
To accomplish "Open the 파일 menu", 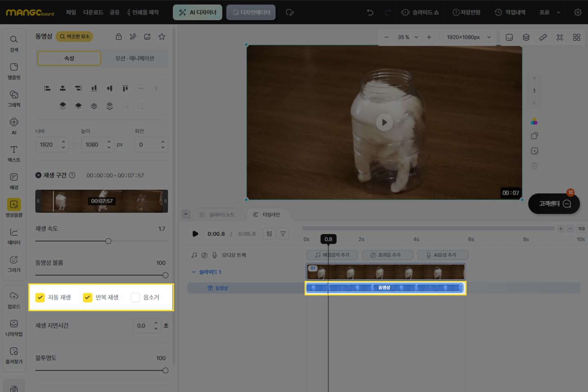I will coord(71,12).
